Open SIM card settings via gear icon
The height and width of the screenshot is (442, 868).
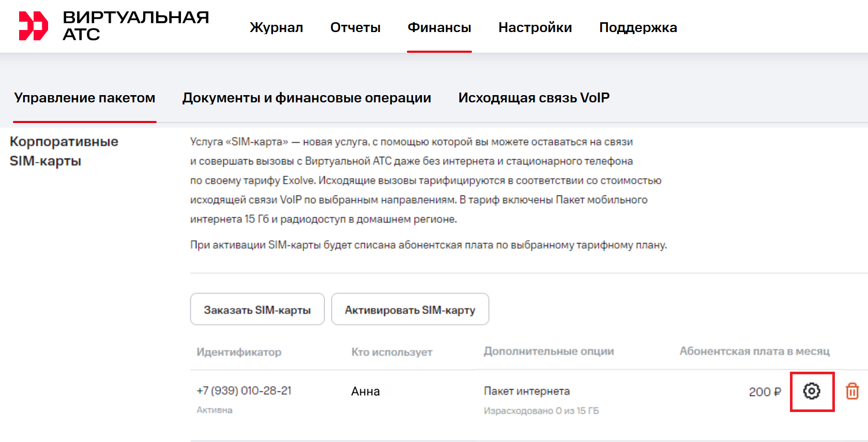tap(812, 391)
